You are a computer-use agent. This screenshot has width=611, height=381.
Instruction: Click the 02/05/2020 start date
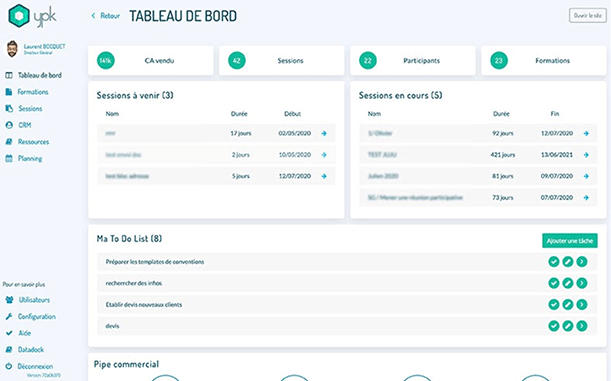click(x=295, y=133)
